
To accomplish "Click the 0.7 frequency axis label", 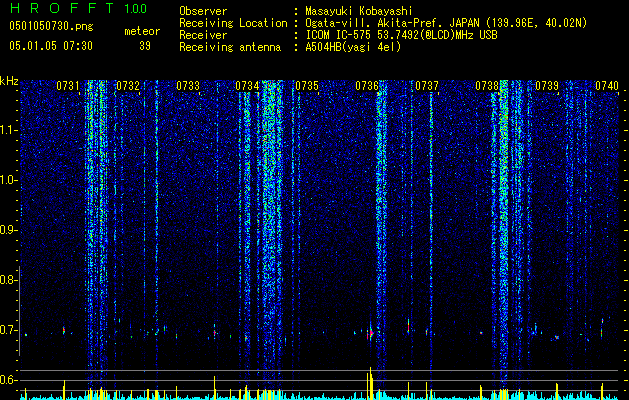I will click(8, 330).
